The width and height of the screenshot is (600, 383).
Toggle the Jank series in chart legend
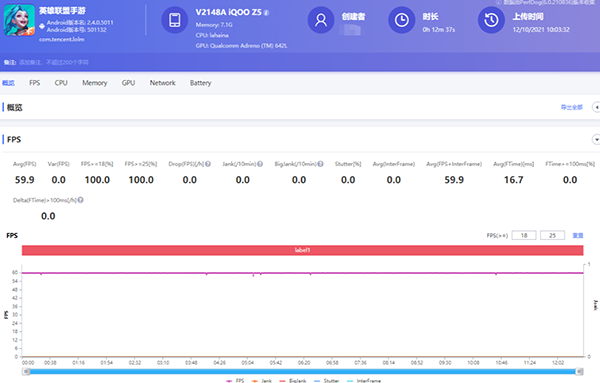click(x=262, y=380)
